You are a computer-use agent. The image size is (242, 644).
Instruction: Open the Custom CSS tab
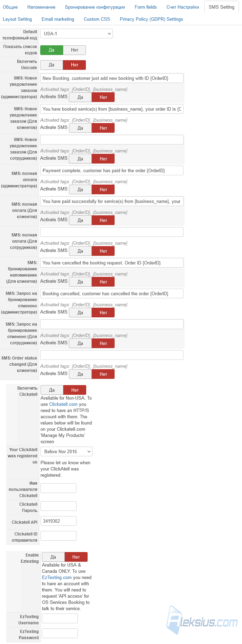click(x=97, y=19)
